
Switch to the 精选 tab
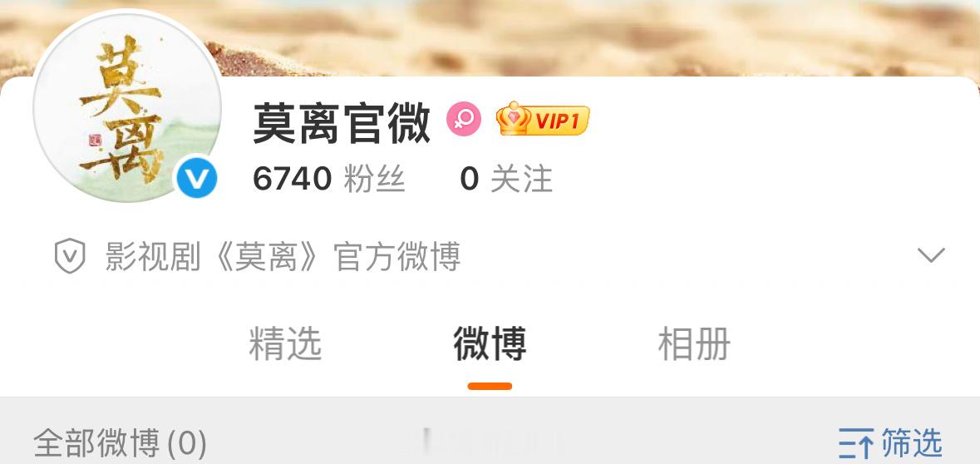(x=285, y=343)
